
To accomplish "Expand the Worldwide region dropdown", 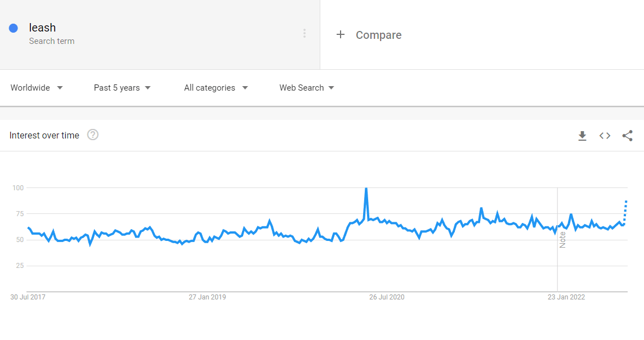I will point(37,88).
